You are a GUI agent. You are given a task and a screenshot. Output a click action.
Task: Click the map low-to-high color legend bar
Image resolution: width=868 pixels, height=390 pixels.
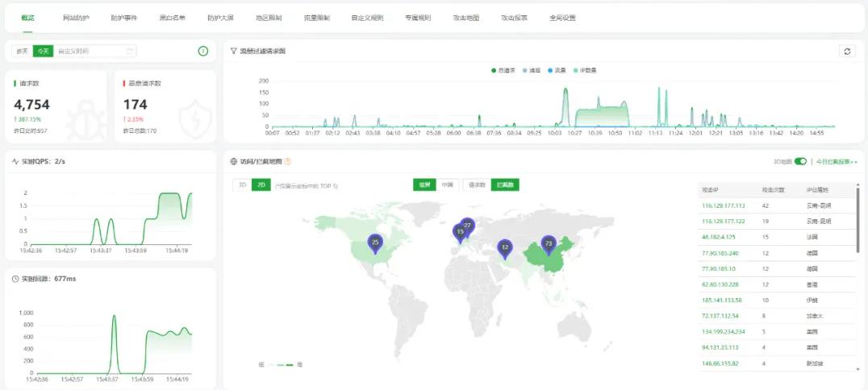(x=280, y=364)
